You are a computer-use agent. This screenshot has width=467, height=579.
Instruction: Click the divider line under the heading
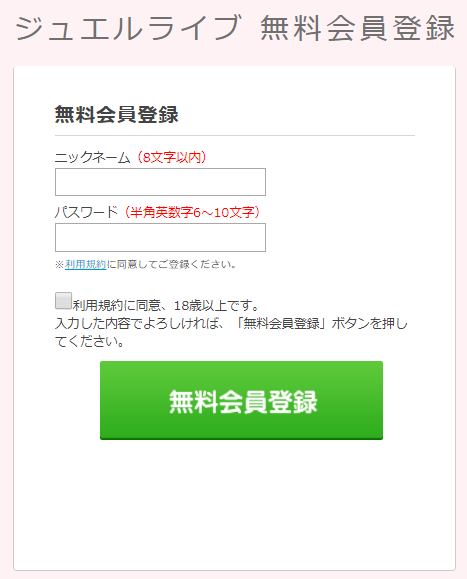(x=235, y=136)
